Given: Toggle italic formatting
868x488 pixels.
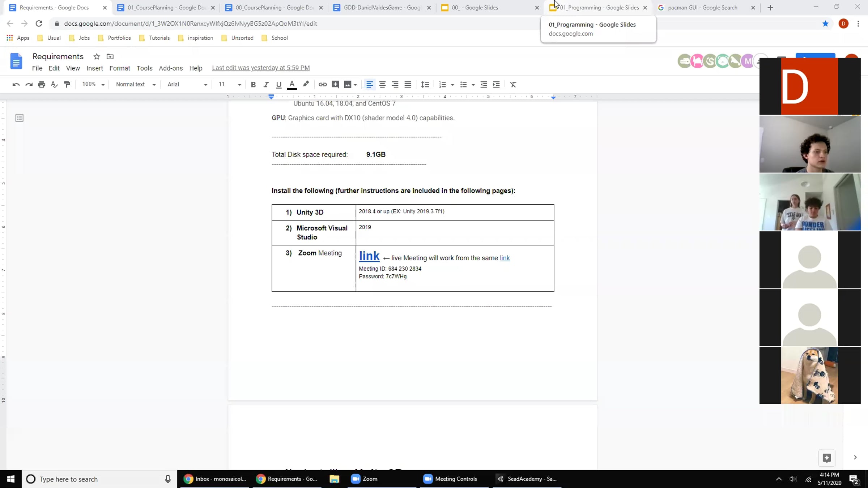Looking at the screenshot, I should pyautogui.click(x=266, y=85).
